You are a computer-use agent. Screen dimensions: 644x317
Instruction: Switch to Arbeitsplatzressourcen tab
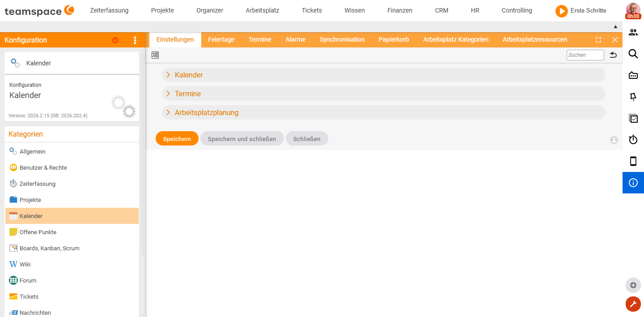(535, 40)
